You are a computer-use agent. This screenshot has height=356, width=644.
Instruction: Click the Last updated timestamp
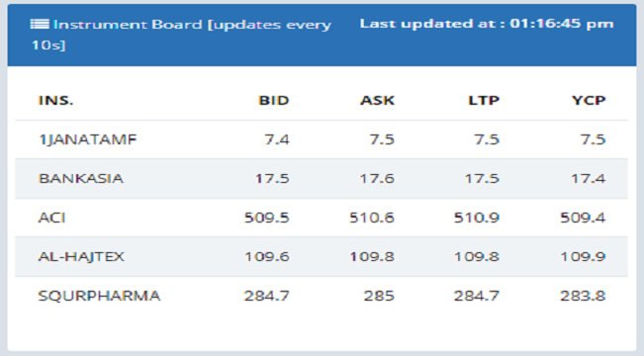coord(487,24)
